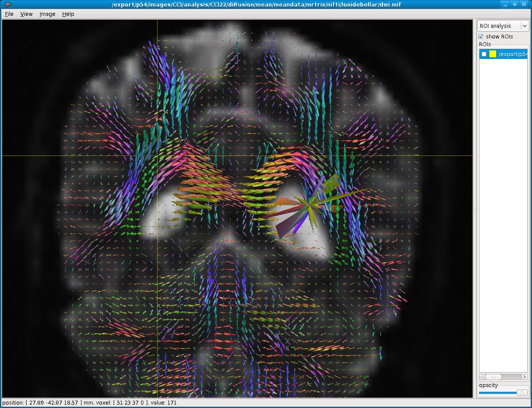This screenshot has width=532, height=408.
Task: Open the Help menu
Action: (x=68, y=14)
